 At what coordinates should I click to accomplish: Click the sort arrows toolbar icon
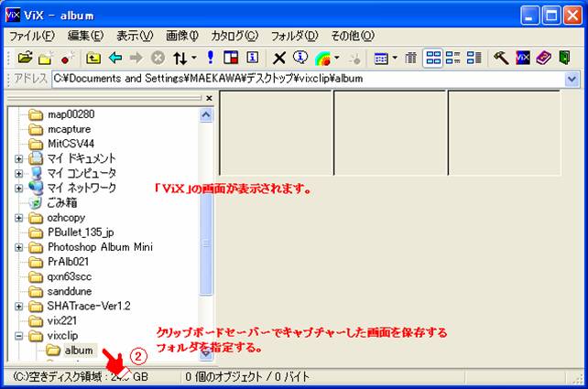[180, 58]
